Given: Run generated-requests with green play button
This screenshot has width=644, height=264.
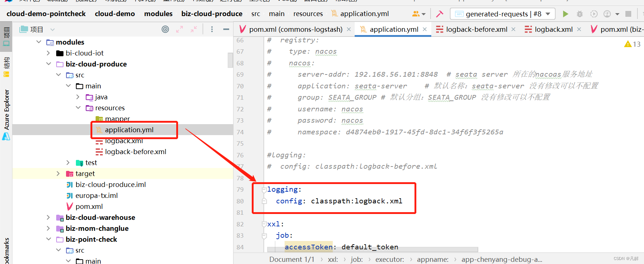Looking at the screenshot, I should coord(565,14).
